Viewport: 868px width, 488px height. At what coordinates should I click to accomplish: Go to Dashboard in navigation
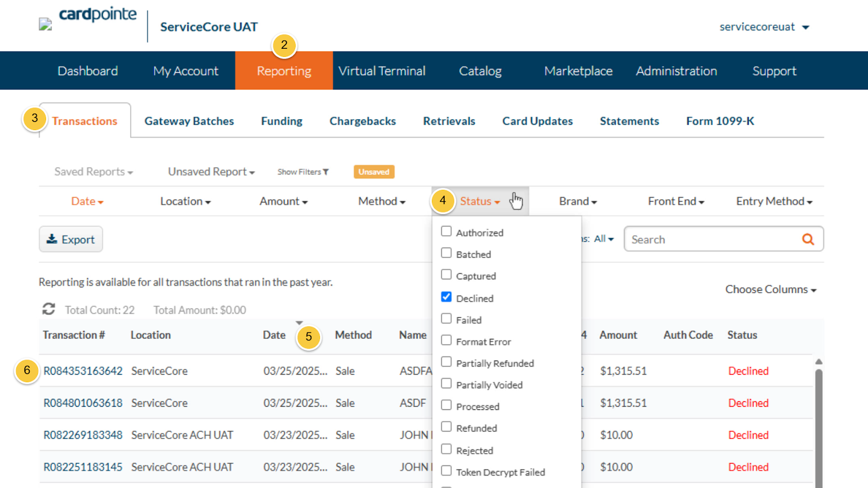88,71
